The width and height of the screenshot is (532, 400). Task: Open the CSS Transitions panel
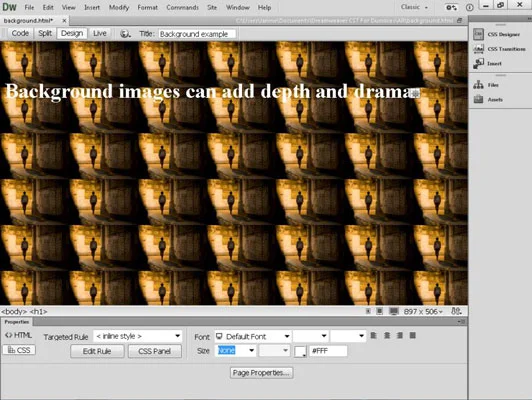tap(499, 49)
